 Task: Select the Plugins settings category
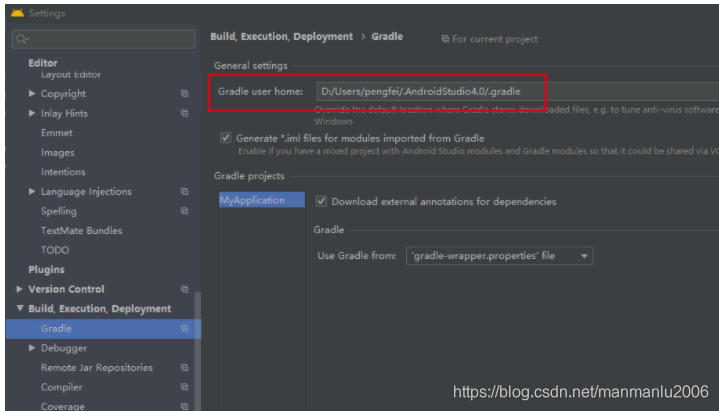tap(46, 270)
